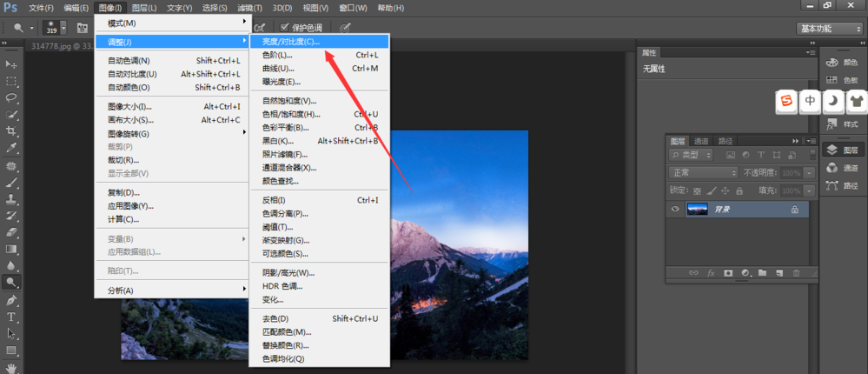
Task: Create a new group folder icon
Action: pyautogui.click(x=762, y=272)
